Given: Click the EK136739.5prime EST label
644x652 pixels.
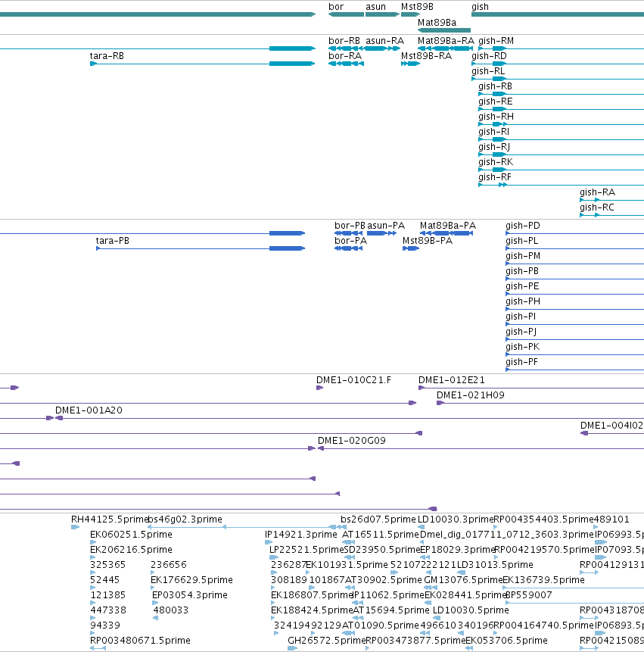Looking at the screenshot, I should (x=544, y=579).
